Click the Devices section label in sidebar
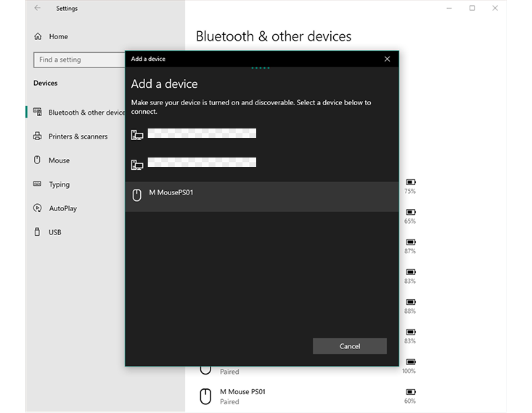Screen dimensions: 532x413 click(x=45, y=83)
